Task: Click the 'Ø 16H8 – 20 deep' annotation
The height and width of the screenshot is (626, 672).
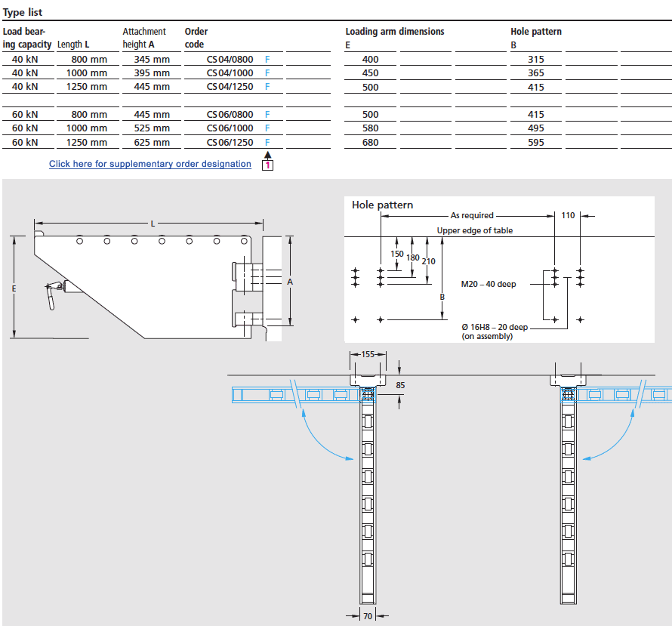Action: [495, 327]
